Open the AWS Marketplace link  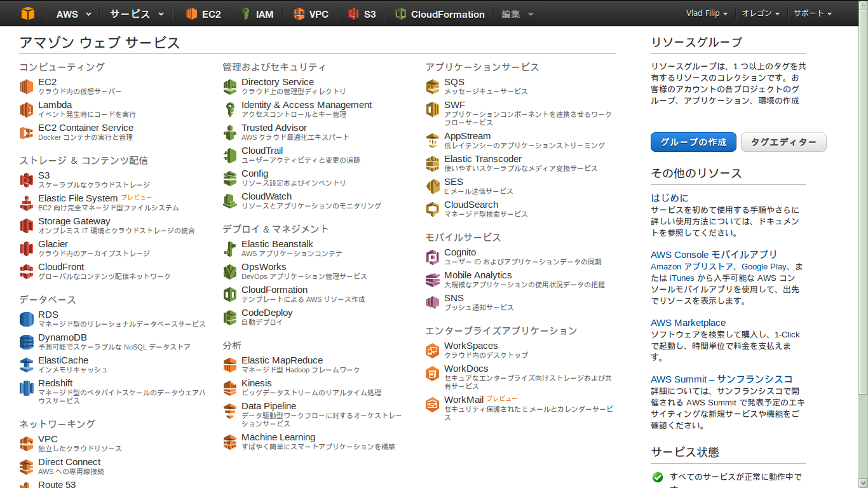click(688, 323)
